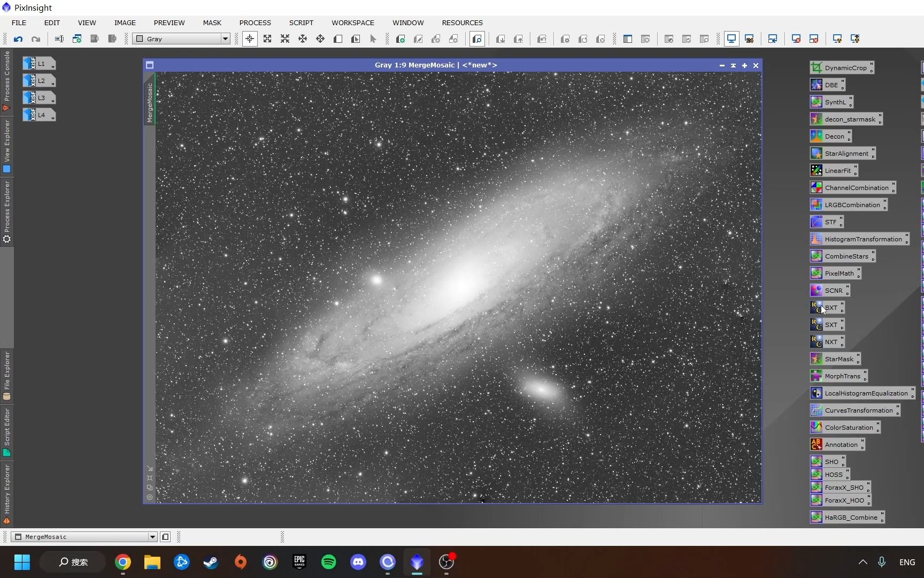Click the StarAlignment process icon
Image resolution: width=924 pixels, height=578 pixels.
tap(843, 154)
